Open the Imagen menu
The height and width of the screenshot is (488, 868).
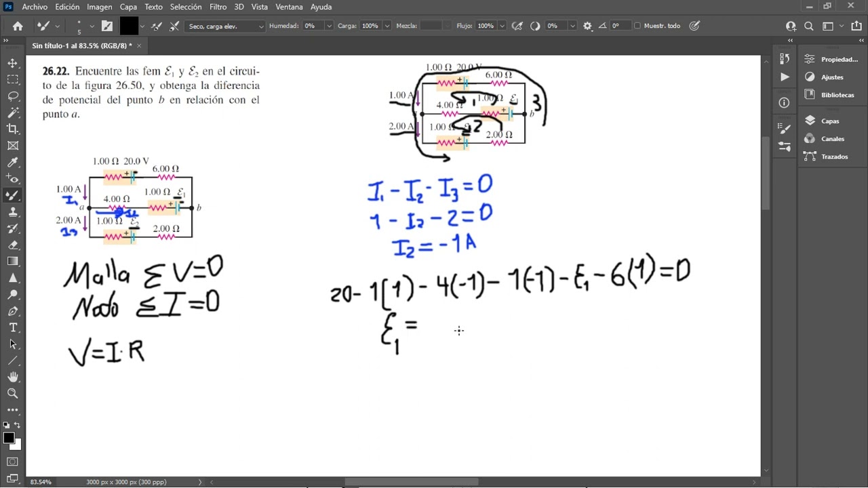(x=100, y=7)
